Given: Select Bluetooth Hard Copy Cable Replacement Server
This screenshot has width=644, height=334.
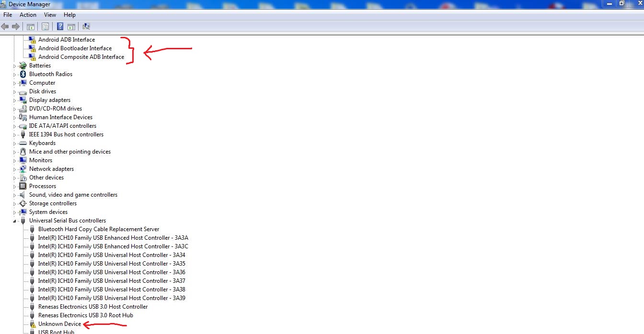Looking at the screenshot, I should click(99, 229).
